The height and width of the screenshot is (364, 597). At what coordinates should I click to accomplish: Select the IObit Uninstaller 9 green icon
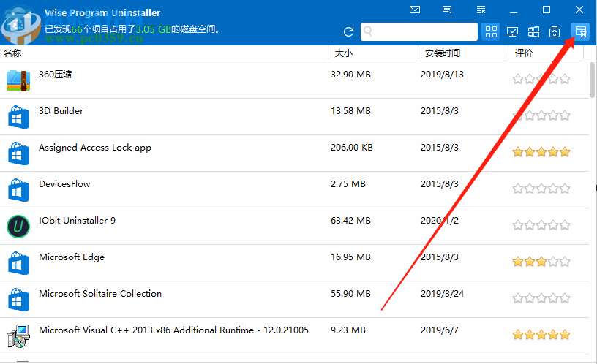pos(18,227)
